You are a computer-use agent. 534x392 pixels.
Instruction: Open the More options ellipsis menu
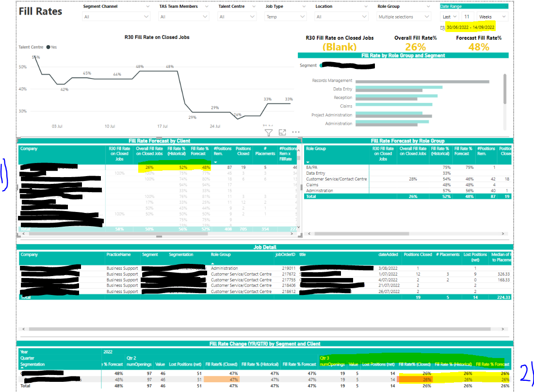(x=295, y=132)
